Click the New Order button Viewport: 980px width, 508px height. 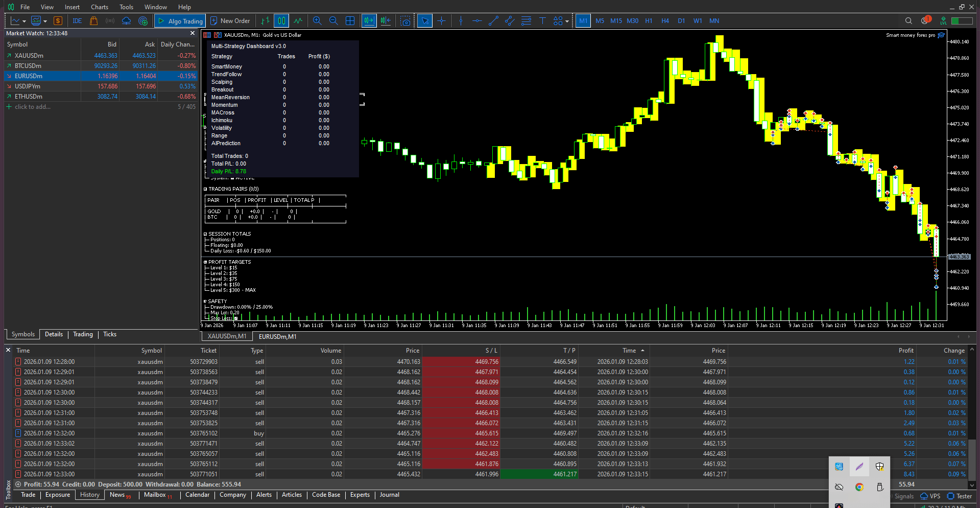pyautogui.click(x=230, y=21)
